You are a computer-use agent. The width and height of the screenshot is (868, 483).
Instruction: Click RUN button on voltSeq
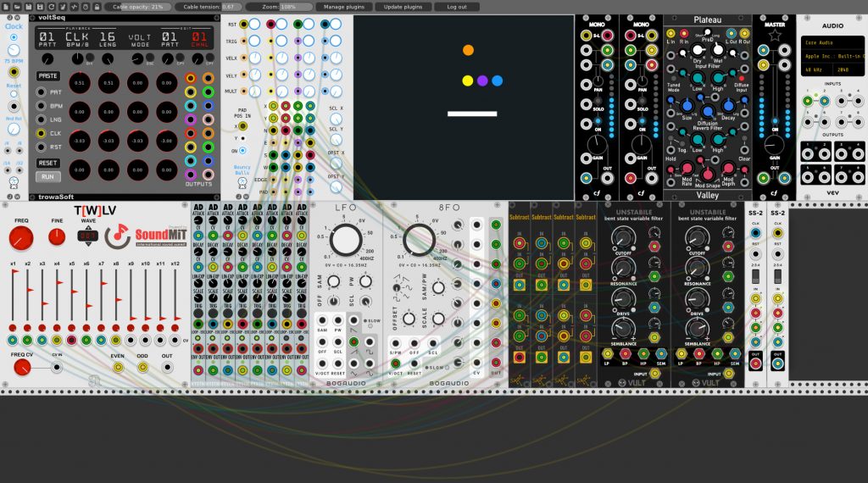[x=48, y=177]
